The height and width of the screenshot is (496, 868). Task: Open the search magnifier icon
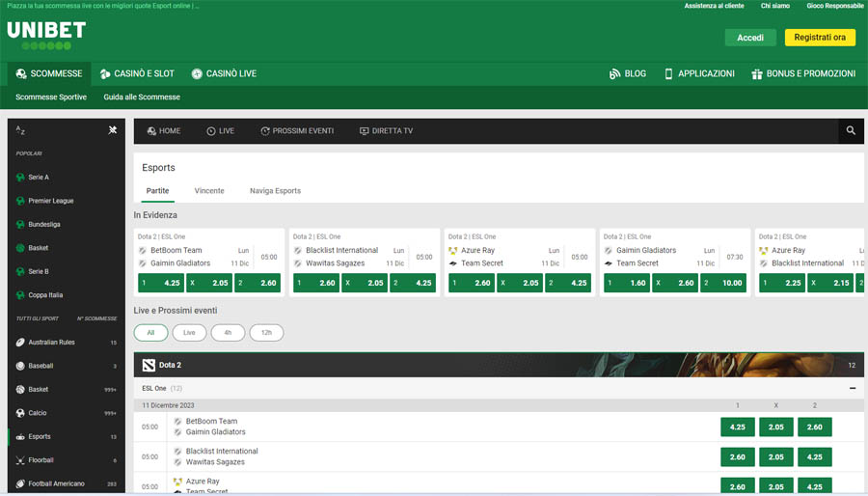tap(851, 130)
